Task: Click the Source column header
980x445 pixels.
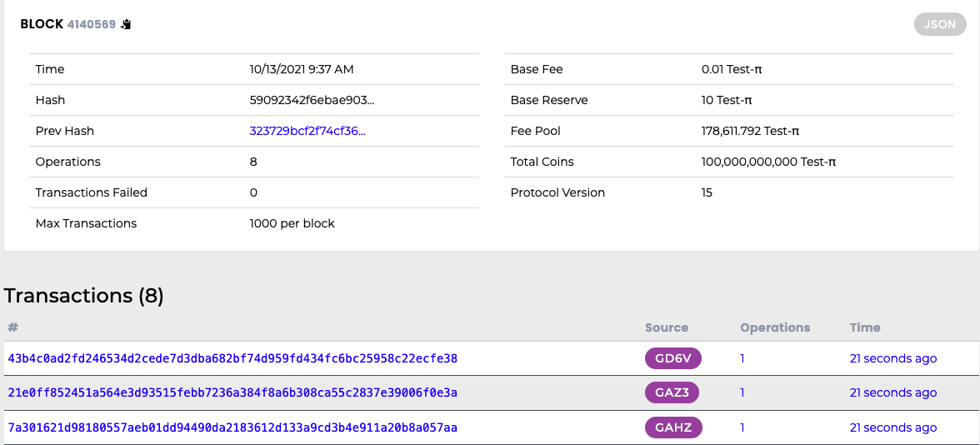Action: click(x=667, y=327)
